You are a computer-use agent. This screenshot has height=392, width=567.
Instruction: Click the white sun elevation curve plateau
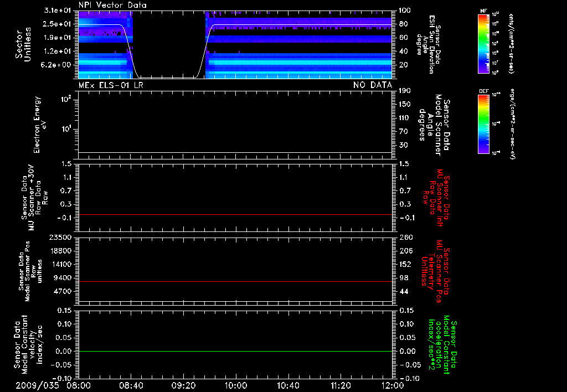coord(303,25)
